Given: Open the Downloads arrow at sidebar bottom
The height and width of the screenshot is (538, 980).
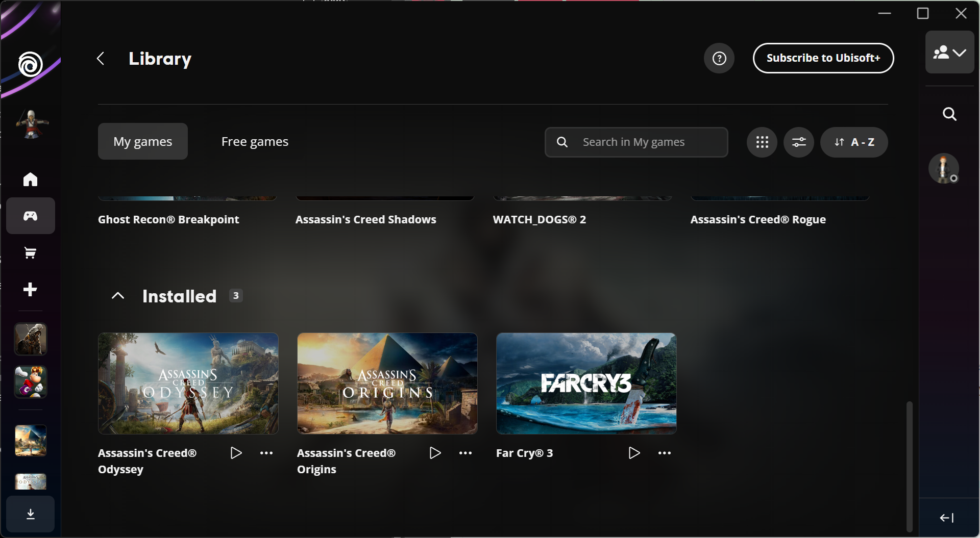Looking at the screenshot, I should pyautogui.click(x=31, y=514).
